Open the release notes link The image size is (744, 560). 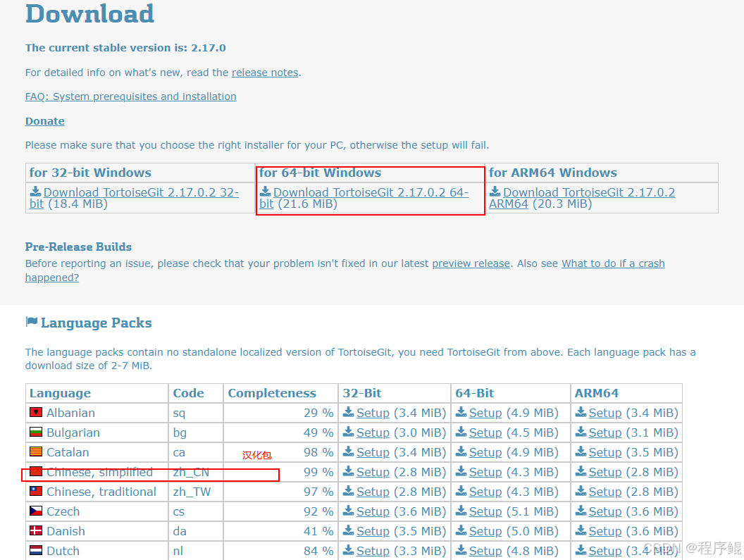pos(265,73)
